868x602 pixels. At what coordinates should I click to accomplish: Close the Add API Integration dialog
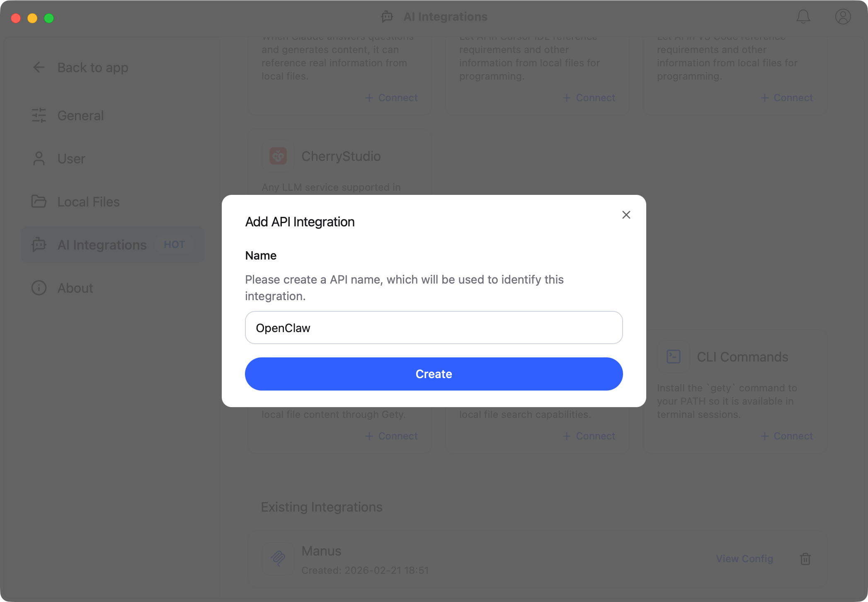pyautogui.click(x=626, y=215)
